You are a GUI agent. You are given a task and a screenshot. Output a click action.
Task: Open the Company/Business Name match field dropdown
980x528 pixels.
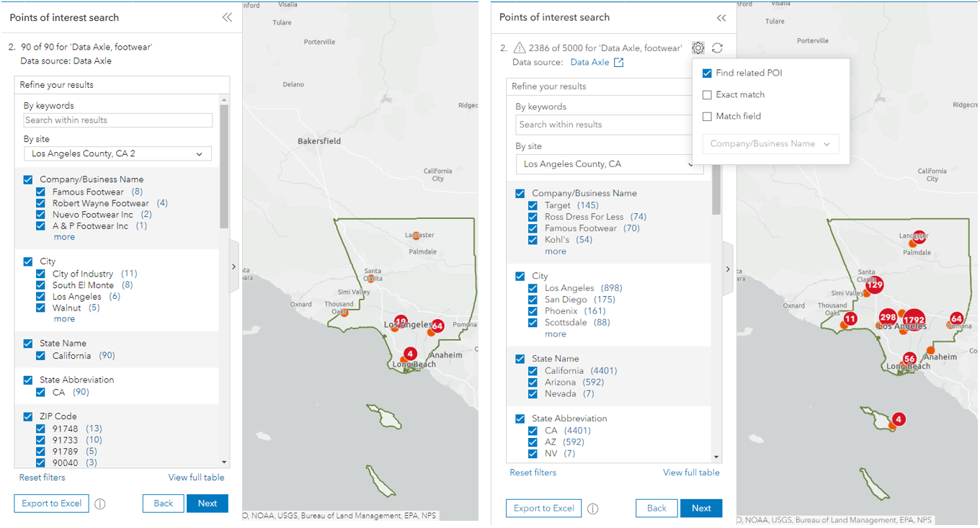(770, 143)
